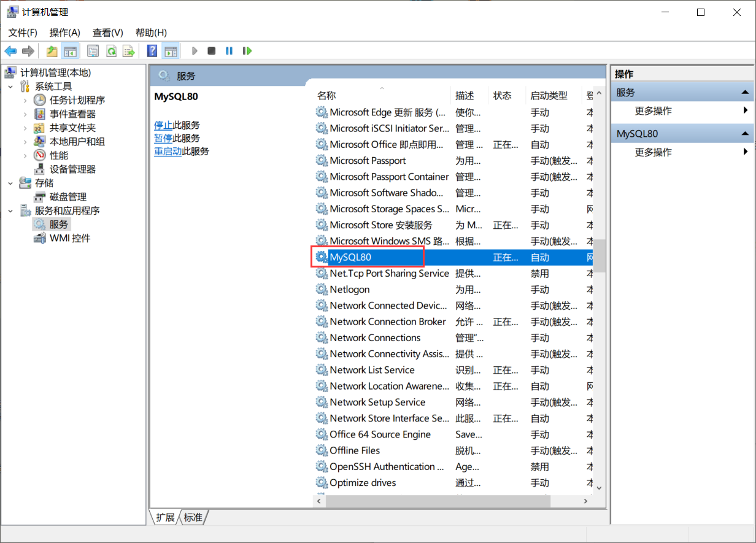
Task: Collapse the 服务 section in the 操作 pane
Action: tap(745, 93)
